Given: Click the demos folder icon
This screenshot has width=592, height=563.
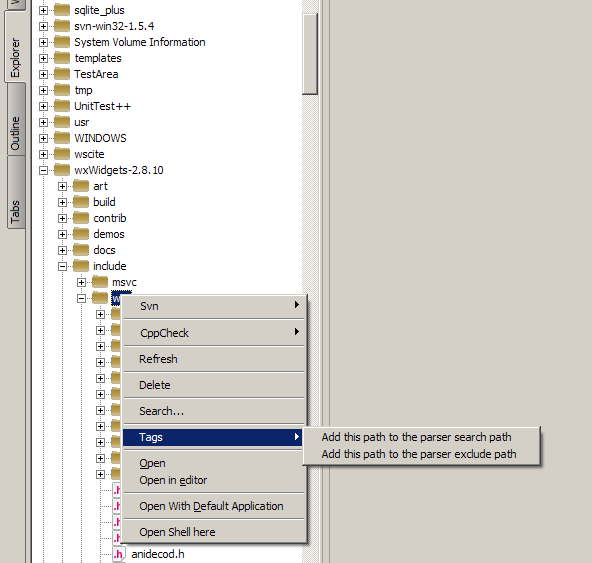Looking at the screenshot, I should (81, 234).
